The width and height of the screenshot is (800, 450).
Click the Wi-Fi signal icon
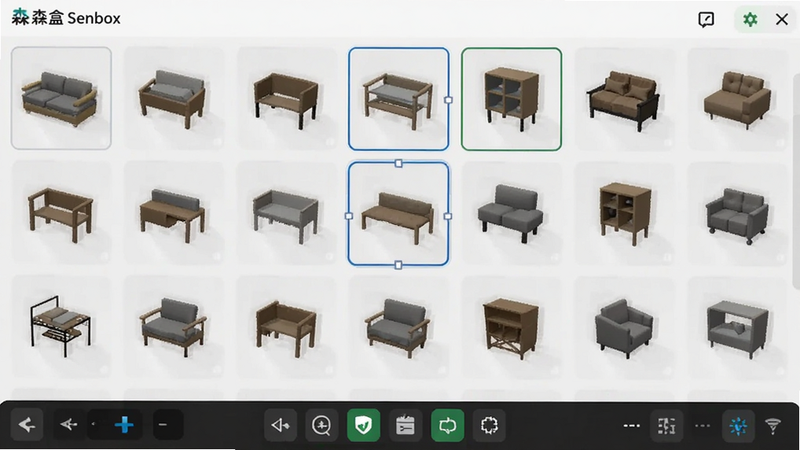click(773, 425)
